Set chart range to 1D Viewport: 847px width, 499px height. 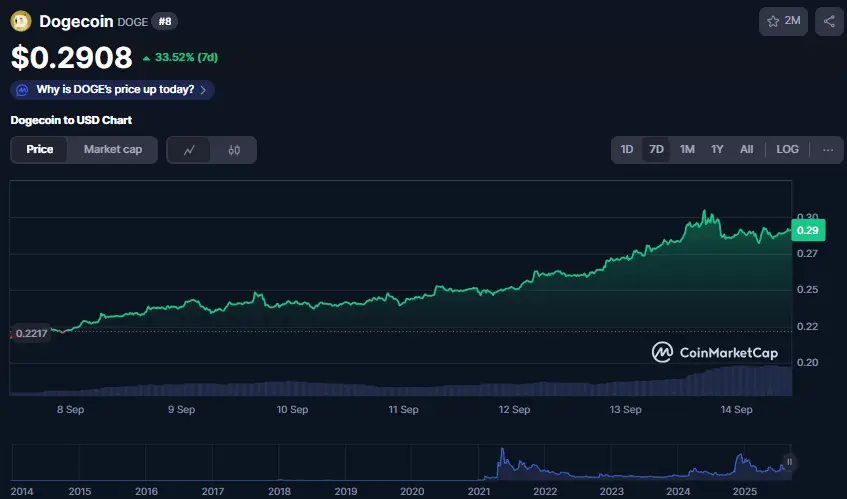tap(627, 150)
